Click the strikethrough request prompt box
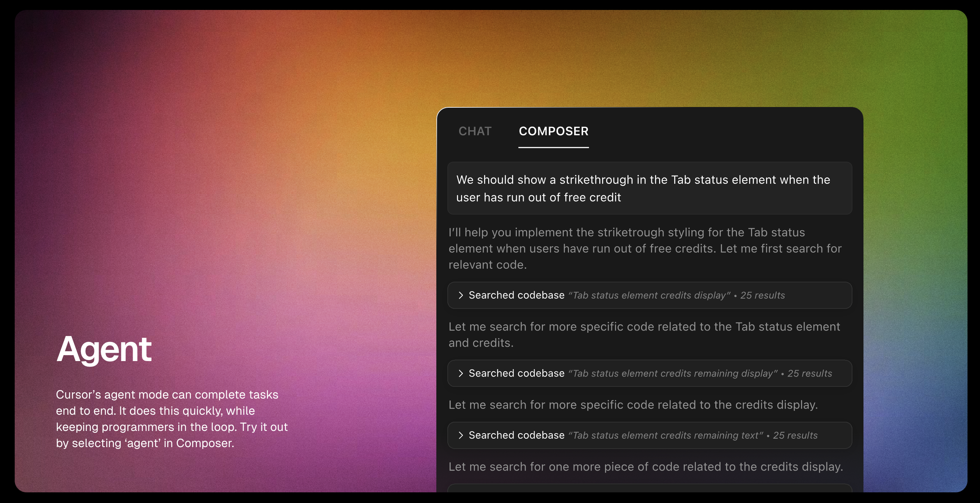 (x=649, y=188)
